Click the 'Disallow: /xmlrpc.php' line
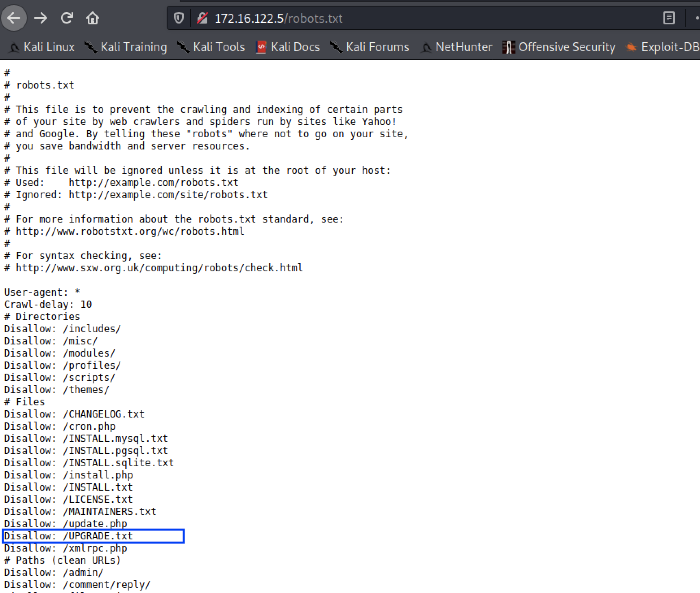Image resolution: width=700 pixels, height=593 pixels. (66, 548)
